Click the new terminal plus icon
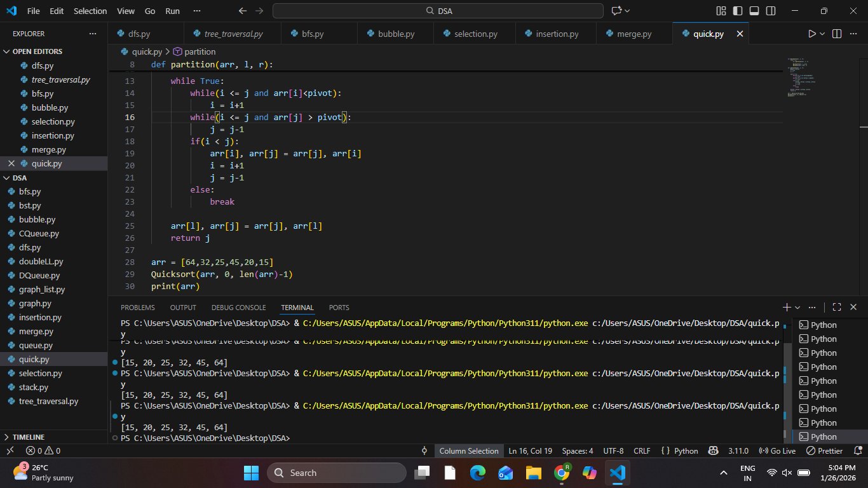The image size is (868, 488). coord(787,307)
